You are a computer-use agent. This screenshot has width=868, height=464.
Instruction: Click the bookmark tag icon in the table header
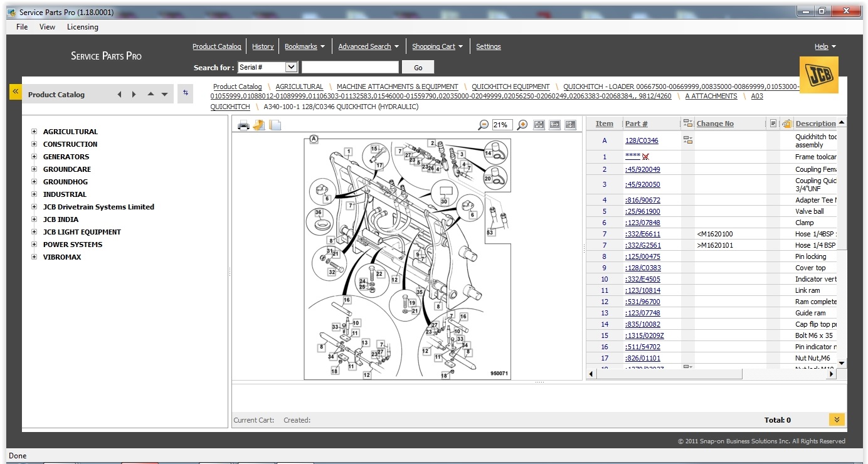coord(787,124)
